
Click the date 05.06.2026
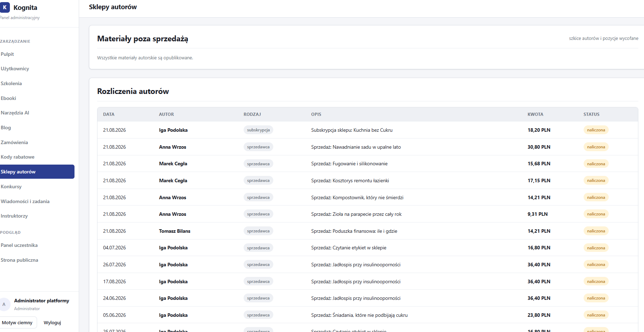point(114,315)
